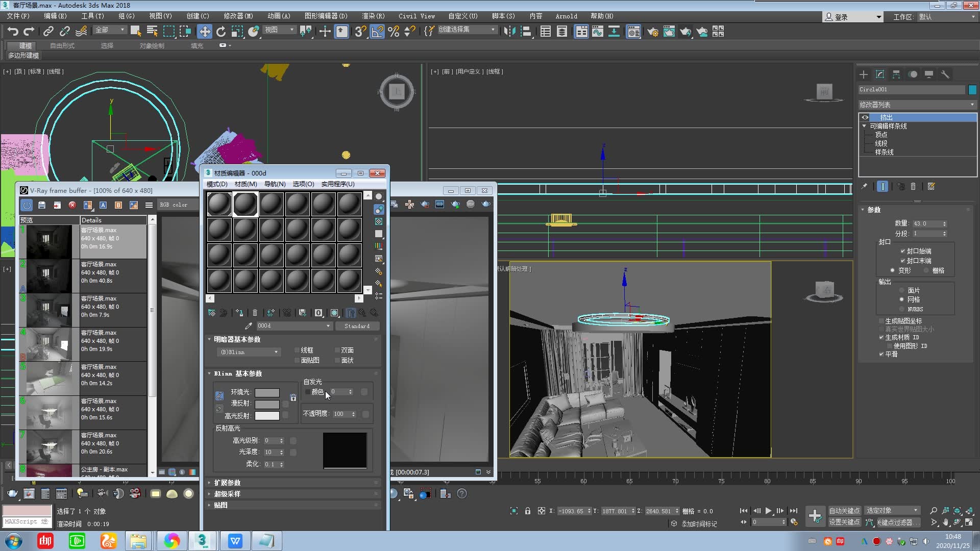The height and width of the screenshot is (551, 980).
Task: Open Get Material in the material editor
Action: point(212,313)
